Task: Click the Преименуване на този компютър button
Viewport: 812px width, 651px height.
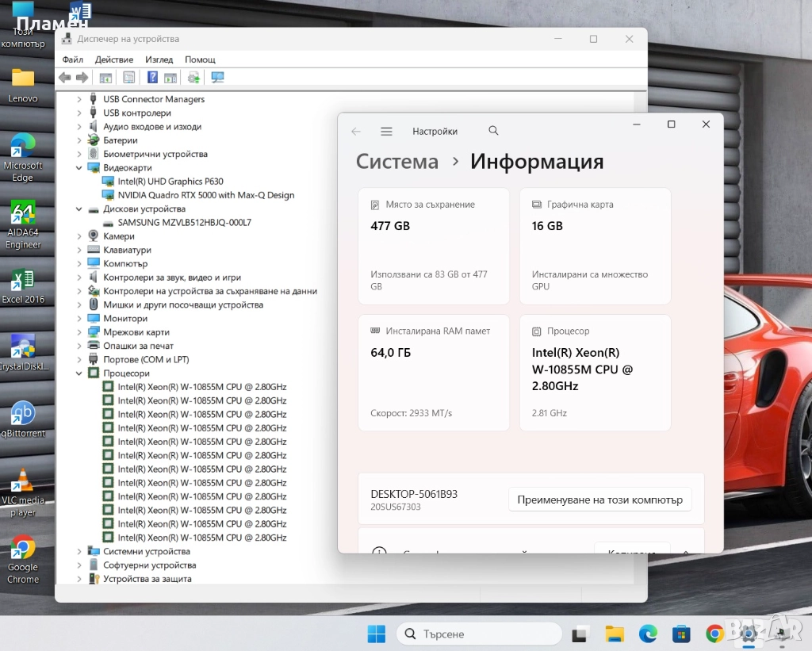Action: click(599, 500)
